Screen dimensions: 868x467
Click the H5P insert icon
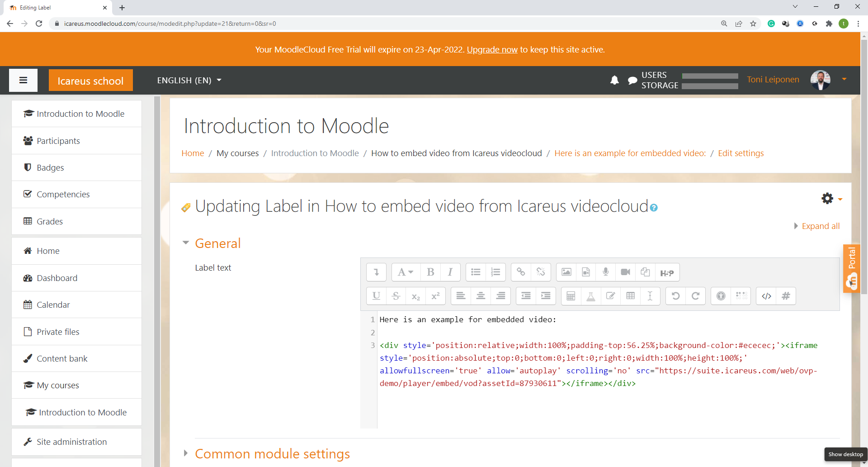tap(667, 272)
